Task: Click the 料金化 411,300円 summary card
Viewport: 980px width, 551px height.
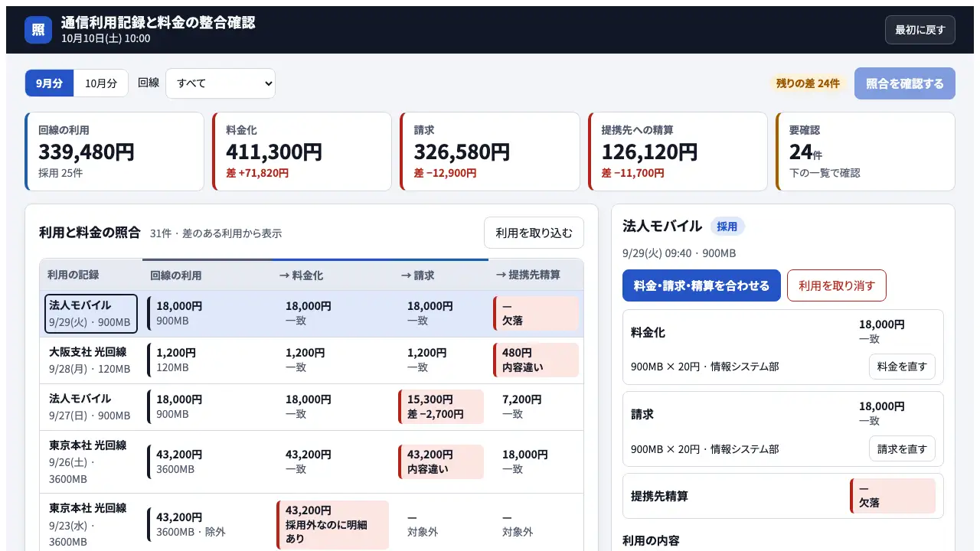Action: (x=302, y=152)
